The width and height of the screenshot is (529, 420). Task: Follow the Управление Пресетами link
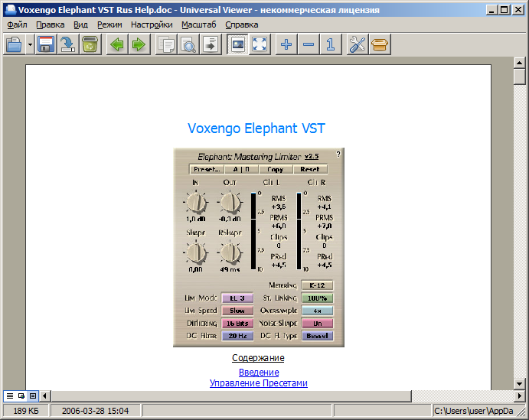click(259, 383)
